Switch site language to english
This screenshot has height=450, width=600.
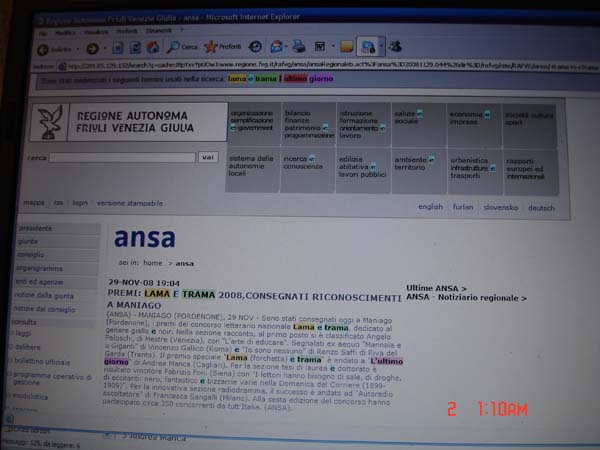(430, 207)
